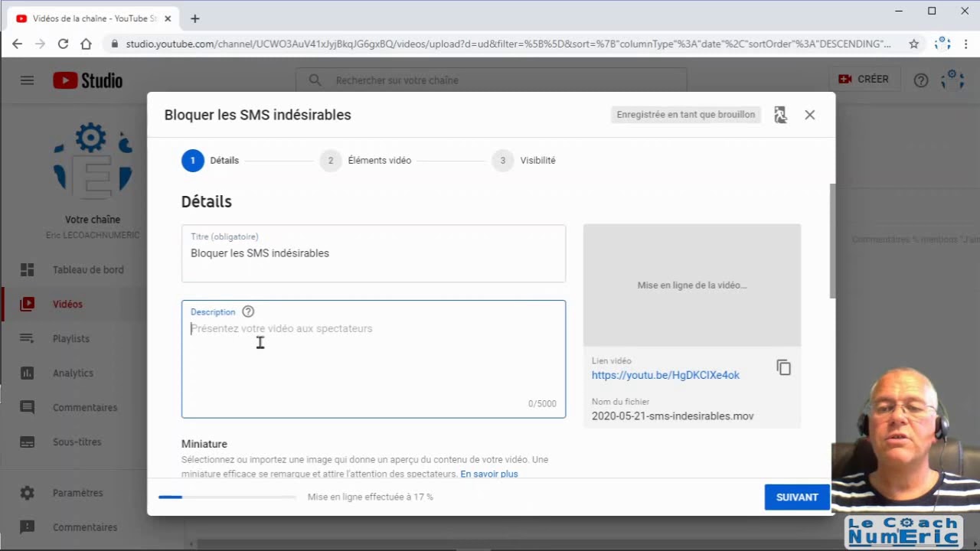980x551 pixels.
Task: Click the Chrome profile avatar
Action: pyautogui.click(x=941, y=44)
